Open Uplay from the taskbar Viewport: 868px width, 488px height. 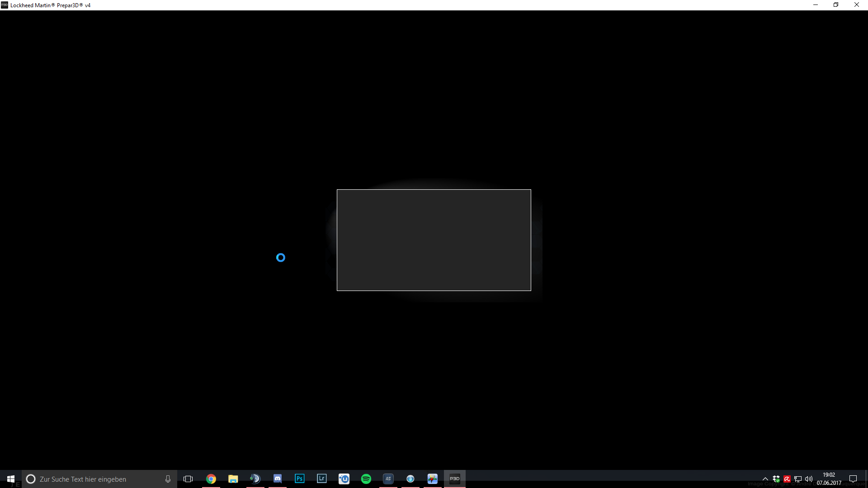pyautogui.click(x=344, y=479)
